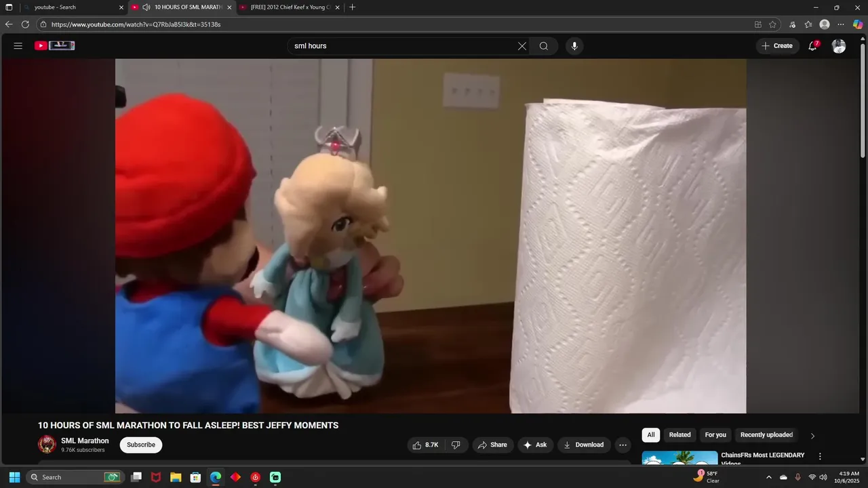Close the 'youtube - Search' tab
The image size is (868, 488).
pos(121,7)
